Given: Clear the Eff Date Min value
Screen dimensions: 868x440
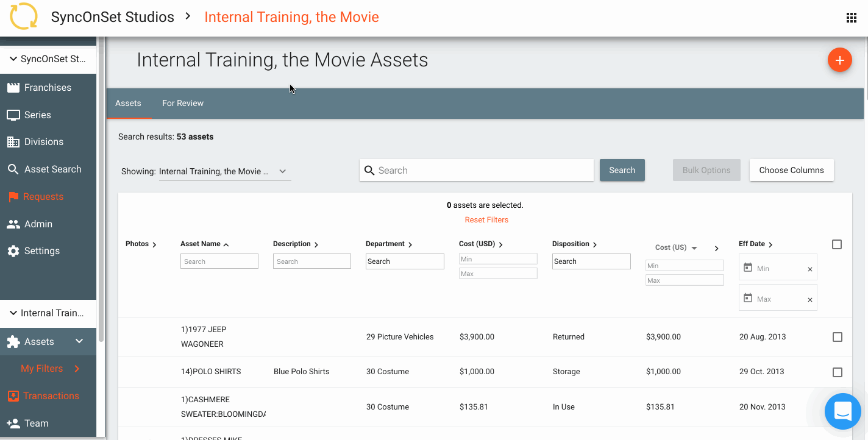Looking at the screenshot, I should click(x=810, y=269).
